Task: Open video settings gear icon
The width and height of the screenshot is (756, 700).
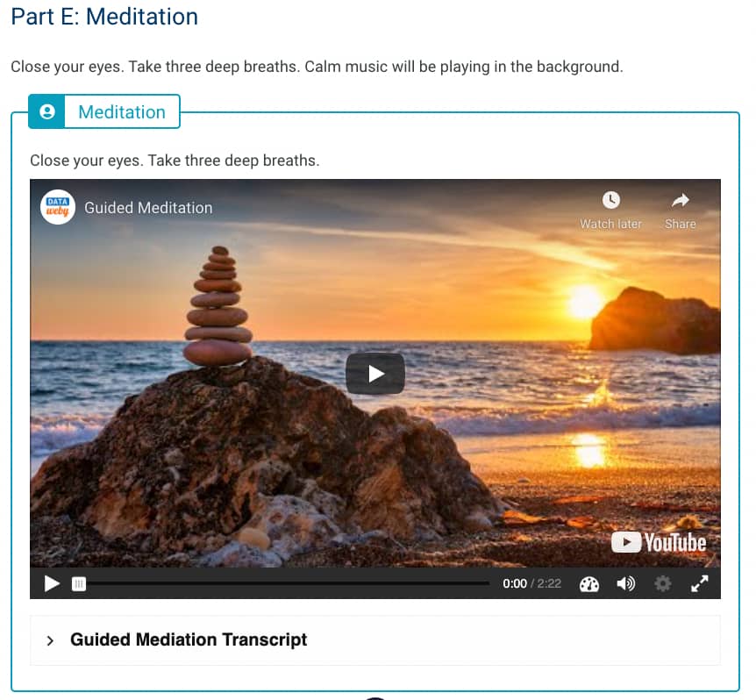Action: coord(663,584)
